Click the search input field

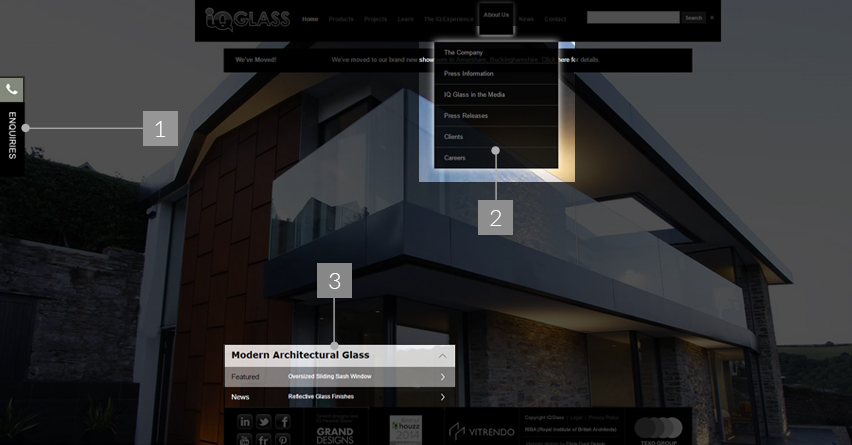pyautogui.click(x=632, y=18)
